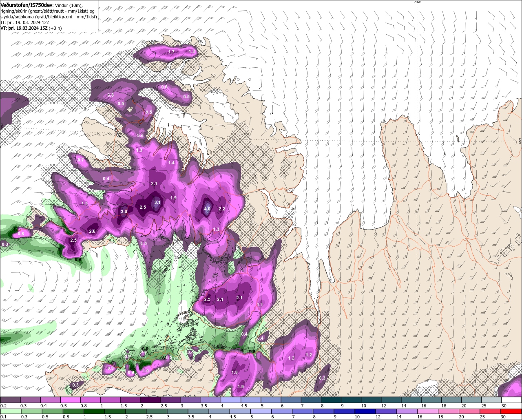
Task: Click the 1.7 value on northern snow patch
Action: coord(171,52)
